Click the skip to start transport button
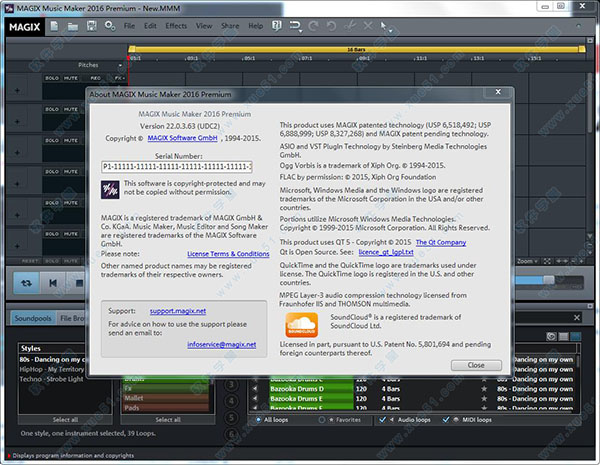 (53, 283)
